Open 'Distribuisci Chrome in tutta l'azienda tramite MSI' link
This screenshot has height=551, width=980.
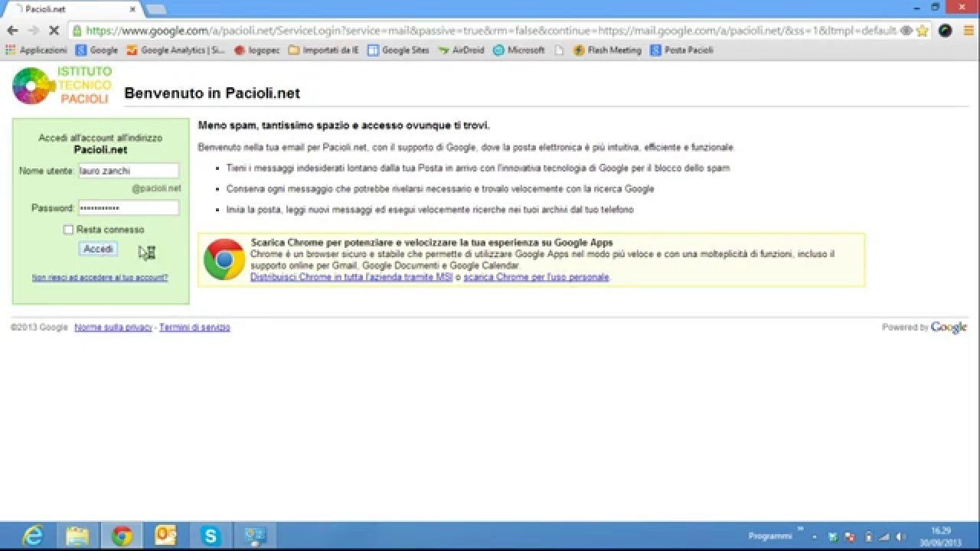pos(351,277)
